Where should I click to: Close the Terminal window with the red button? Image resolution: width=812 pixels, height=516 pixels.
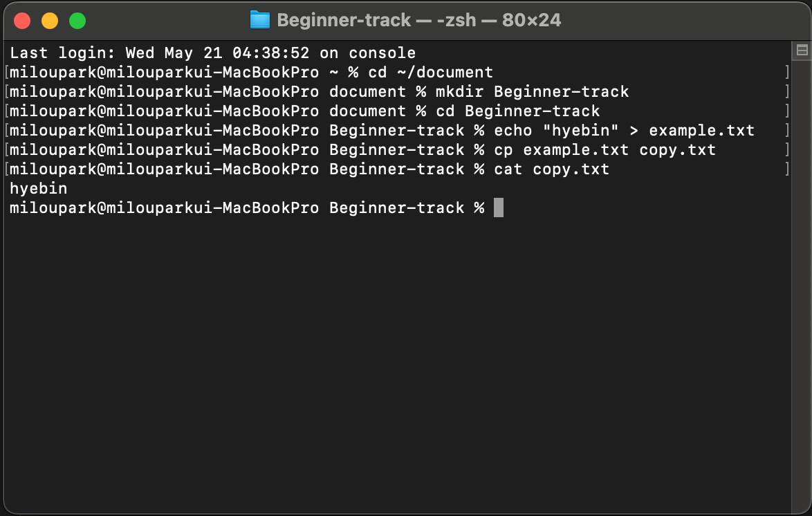22,21
